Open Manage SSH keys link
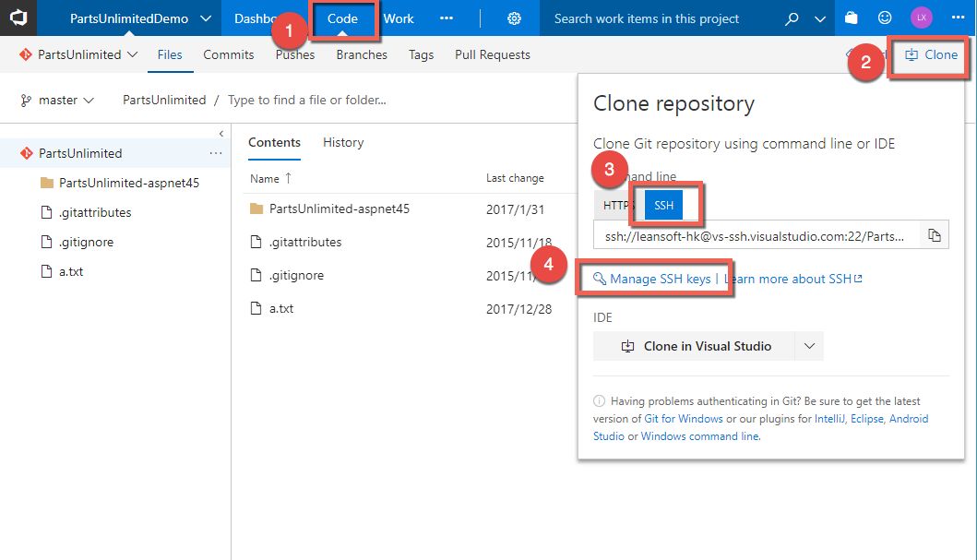This screenshot has height=560, width=977. pyautogui.click(x=652, y=279)
